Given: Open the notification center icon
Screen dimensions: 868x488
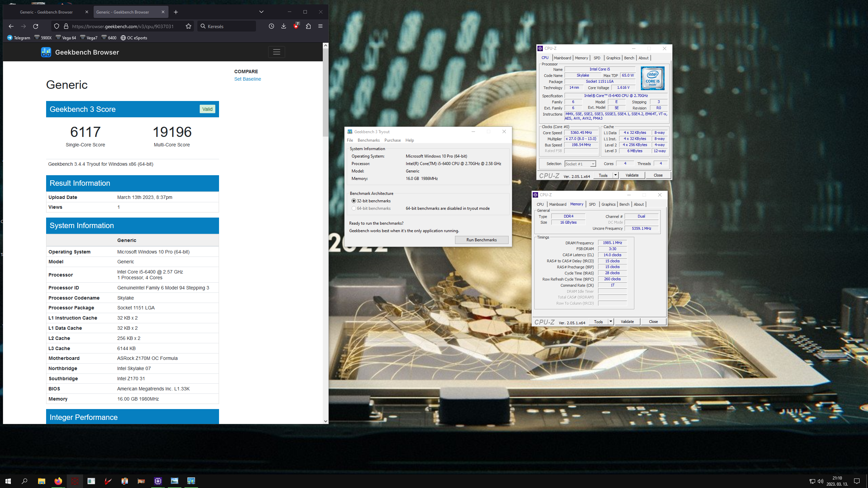Looking at the screenshot, I should point(857,481).
